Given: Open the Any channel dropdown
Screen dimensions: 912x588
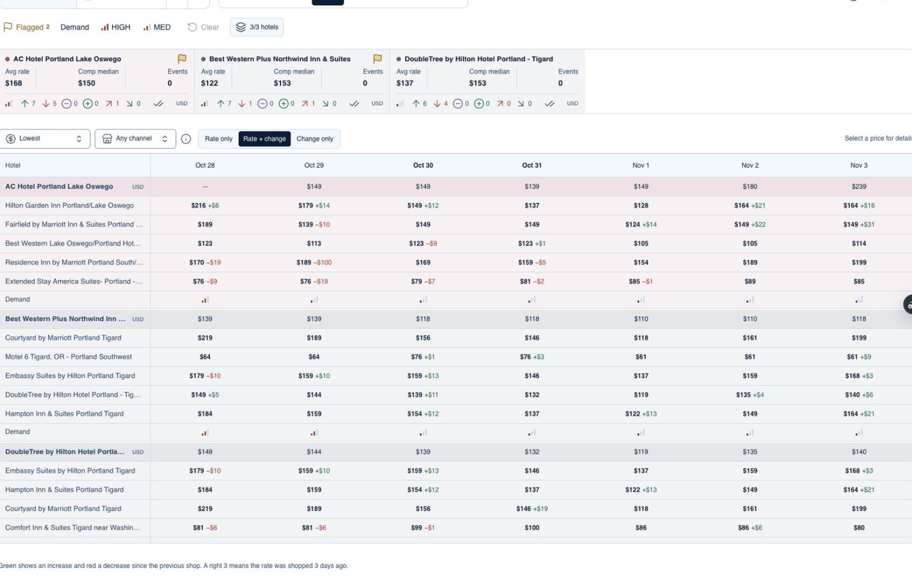Looking at the screenshot, I should pyautogui.click(x=135, y=138).
